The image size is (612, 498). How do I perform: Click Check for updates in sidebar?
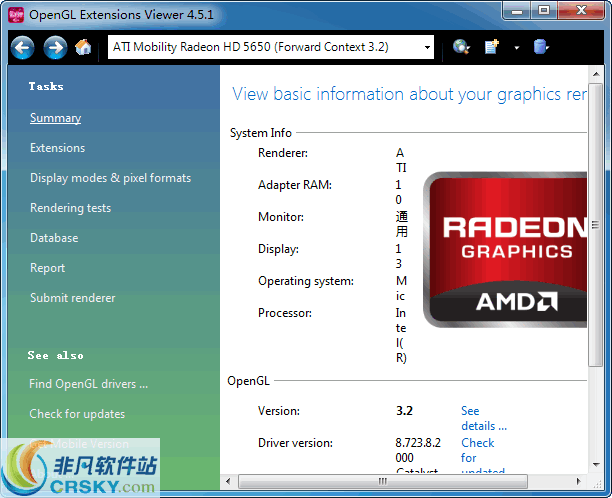click(x=77, y=414)
